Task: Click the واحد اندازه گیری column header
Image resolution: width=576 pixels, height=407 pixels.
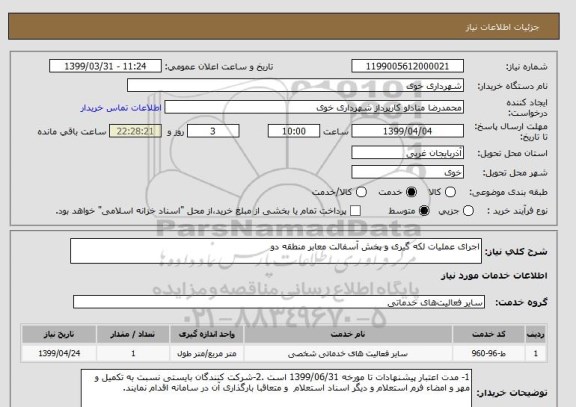Action: click(x=206, y=334)
